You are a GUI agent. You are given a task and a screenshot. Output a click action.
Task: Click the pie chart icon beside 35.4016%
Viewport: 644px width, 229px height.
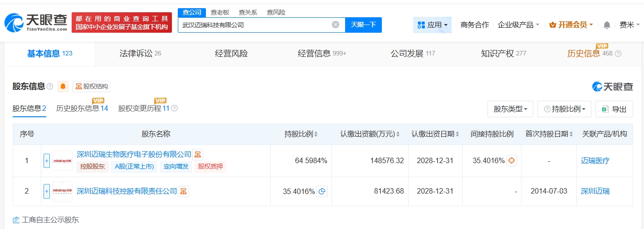[x=322, y=191]
